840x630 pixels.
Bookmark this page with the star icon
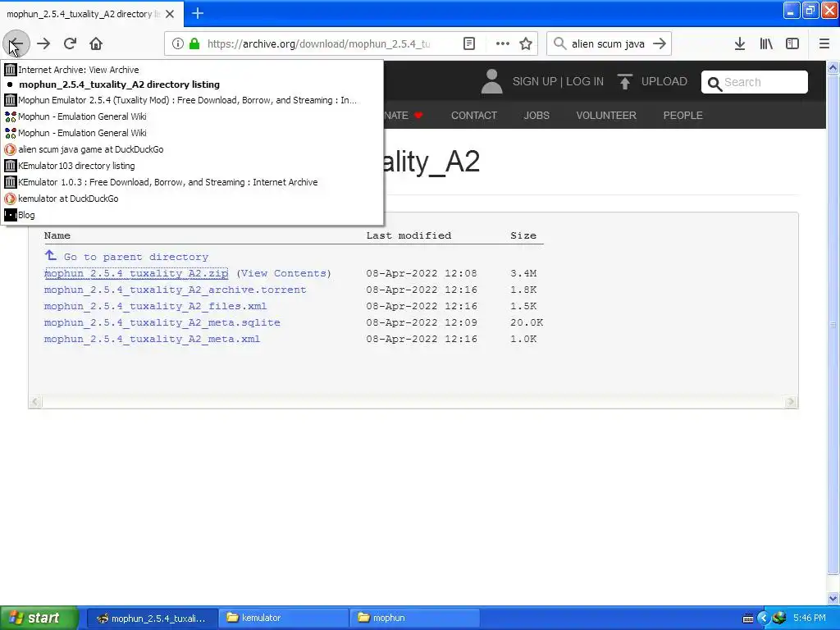coord(526,44)
